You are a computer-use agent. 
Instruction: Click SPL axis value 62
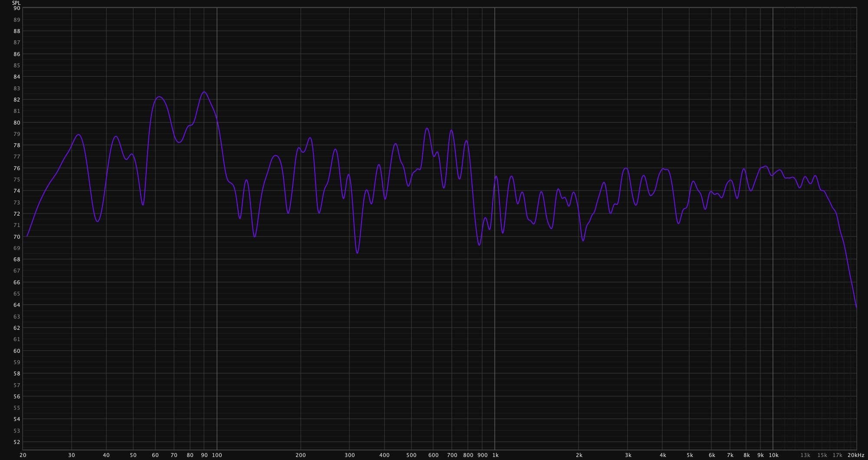pos(17,328)
